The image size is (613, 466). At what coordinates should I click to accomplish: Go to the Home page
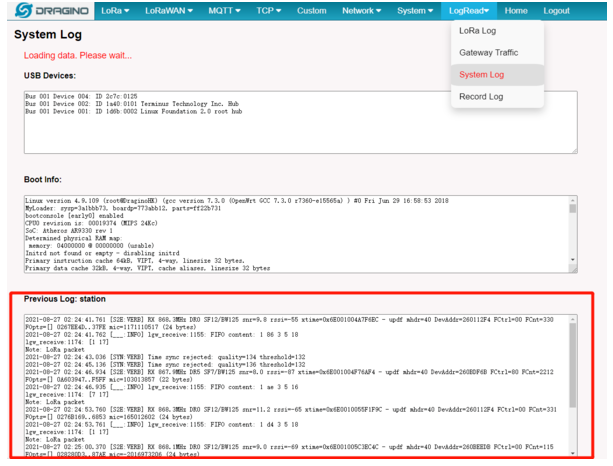pyautogui.click(x=516, y=11)
